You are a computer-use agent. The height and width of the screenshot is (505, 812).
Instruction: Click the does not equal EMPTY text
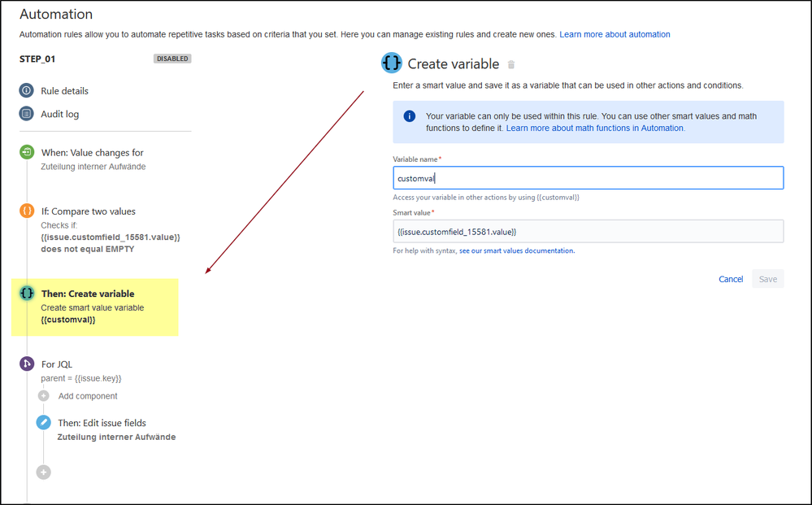[88, 249]
